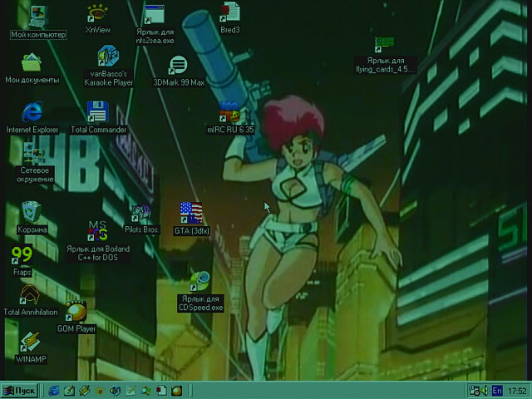
Task: Select the Bred3 shortcut
Action: tap(230, 12)
